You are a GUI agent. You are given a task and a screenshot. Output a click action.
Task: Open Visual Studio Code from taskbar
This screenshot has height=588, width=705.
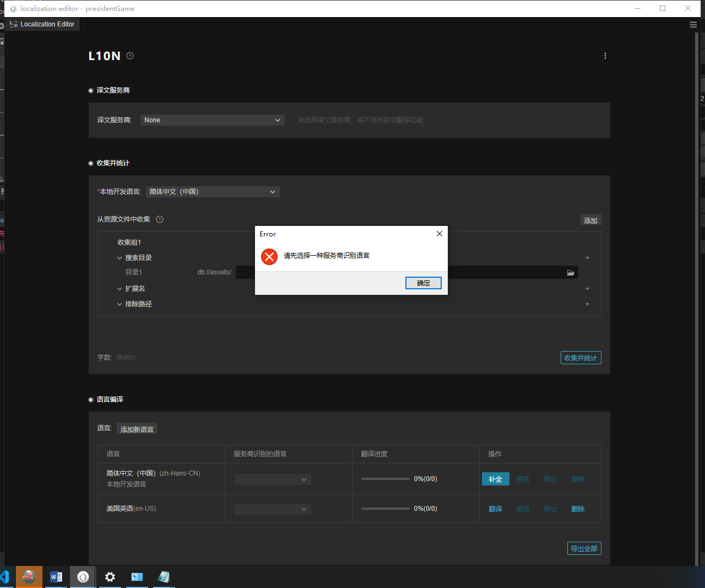[x=5, y=577]
